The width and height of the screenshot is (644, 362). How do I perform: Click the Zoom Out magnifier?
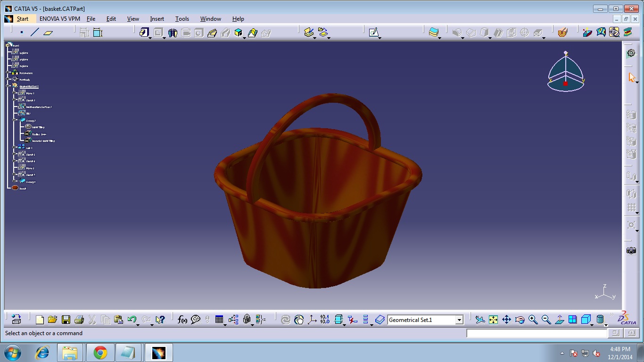click(x=546, y=320)
